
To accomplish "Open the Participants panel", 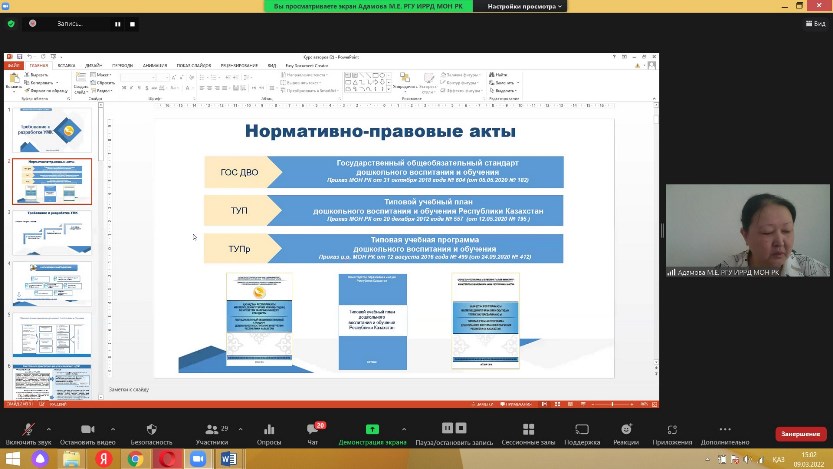I will click(x=211, y=429).
